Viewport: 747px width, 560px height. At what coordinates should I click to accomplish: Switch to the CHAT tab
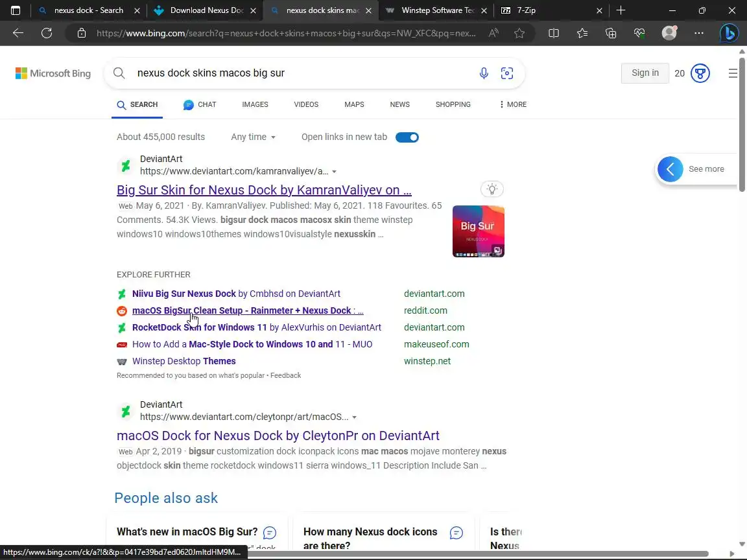click(200, 104)
